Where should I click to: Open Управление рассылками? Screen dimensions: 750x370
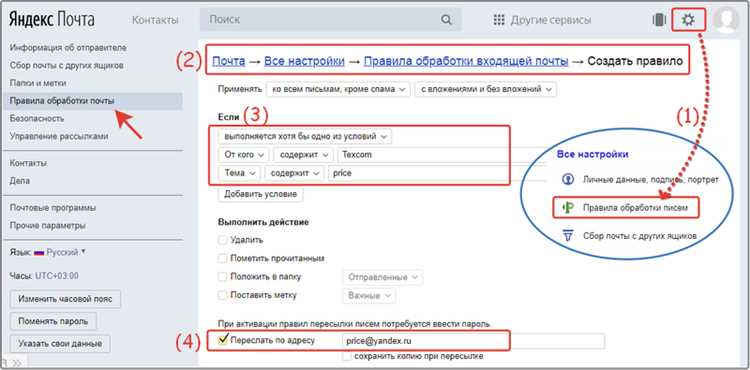58,136
